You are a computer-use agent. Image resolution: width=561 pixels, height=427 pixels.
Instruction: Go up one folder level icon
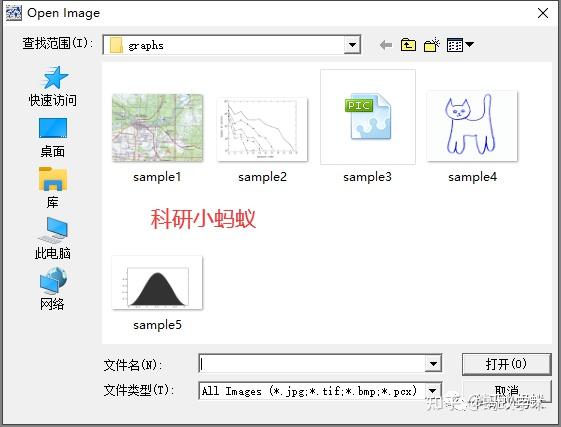tap(408, 45)
